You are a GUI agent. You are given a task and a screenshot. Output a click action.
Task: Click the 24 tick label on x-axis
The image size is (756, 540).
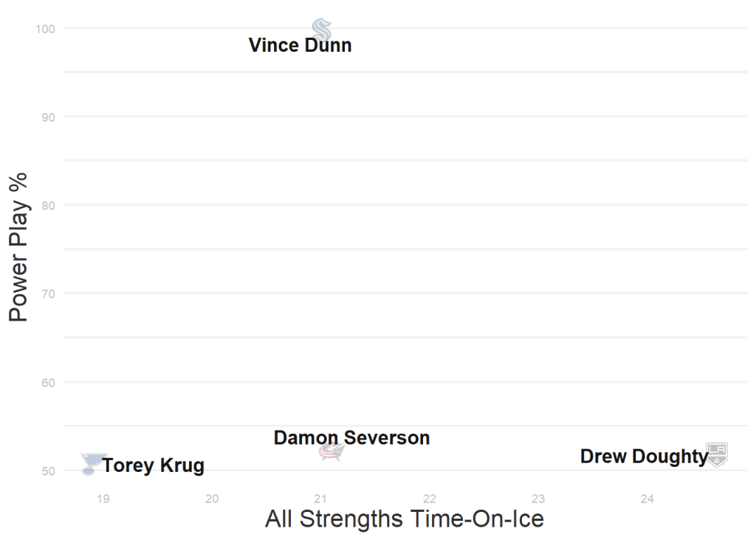(647, 499)
